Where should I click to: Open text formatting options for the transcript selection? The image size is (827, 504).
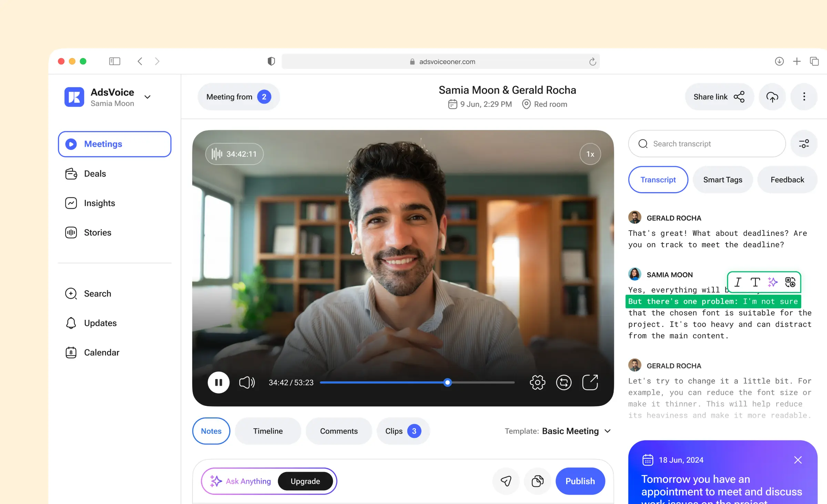[755, 282]
